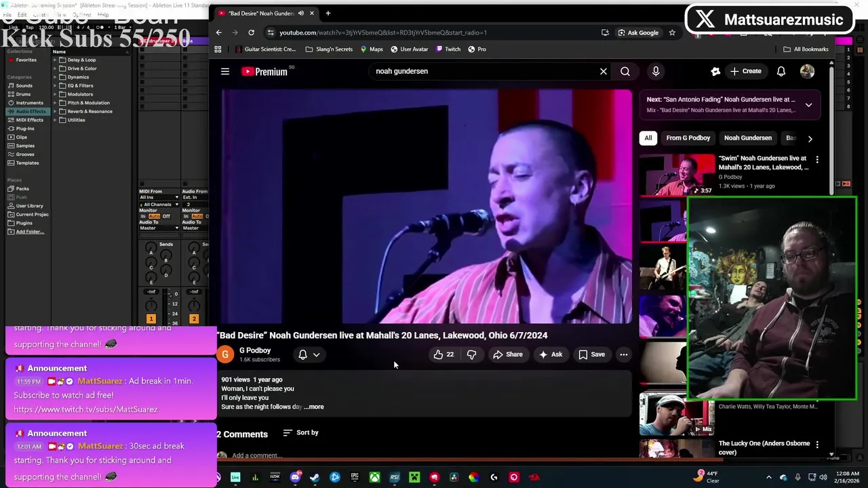868x488 pixels.
Task: Open the YouTube hamburger guide menu
Action: click(x=225, y=71)
